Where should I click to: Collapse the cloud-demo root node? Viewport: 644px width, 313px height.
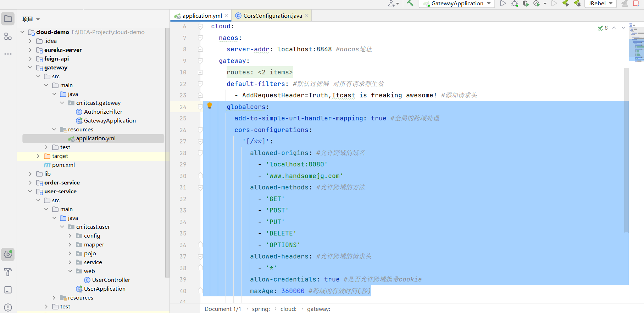pyautogui.click(x=22, y=32)
